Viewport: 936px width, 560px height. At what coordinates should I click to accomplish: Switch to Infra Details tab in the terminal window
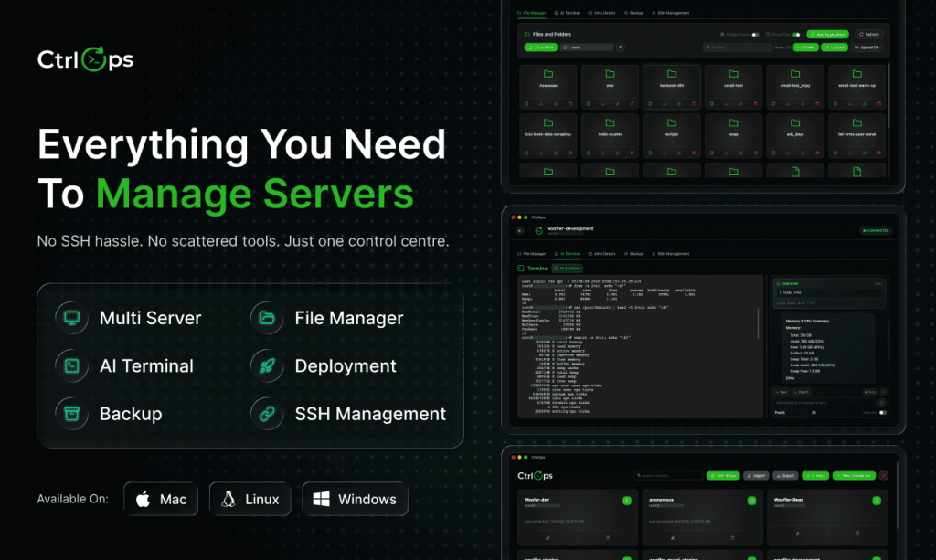(601, 253)
